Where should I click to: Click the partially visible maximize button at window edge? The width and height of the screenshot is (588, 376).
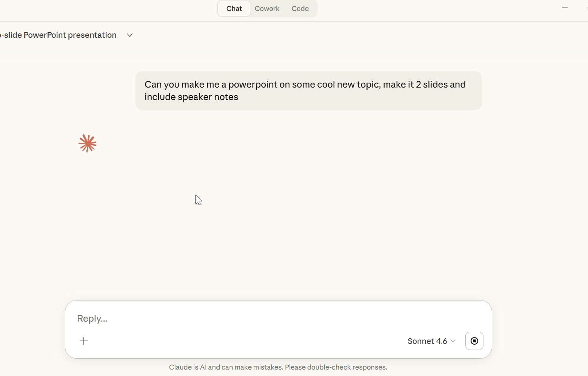coord(586,8)
